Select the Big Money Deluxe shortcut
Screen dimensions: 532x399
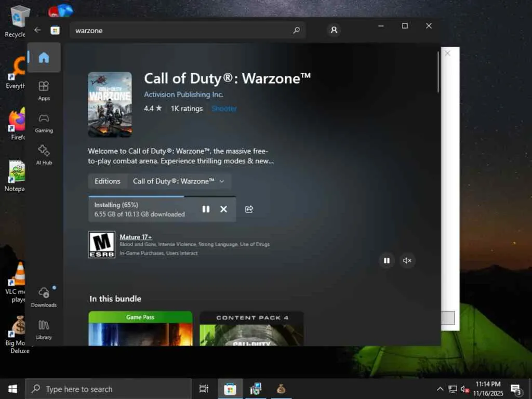17,335
